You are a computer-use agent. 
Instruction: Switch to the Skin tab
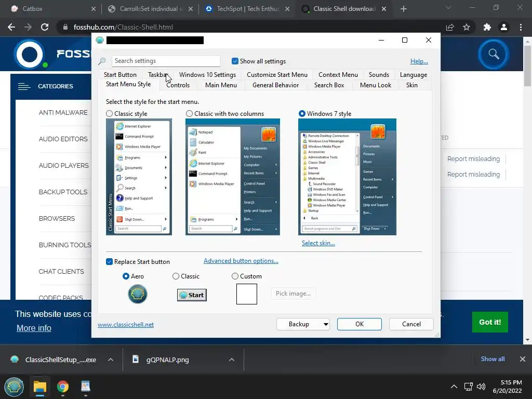pos(412,85)
